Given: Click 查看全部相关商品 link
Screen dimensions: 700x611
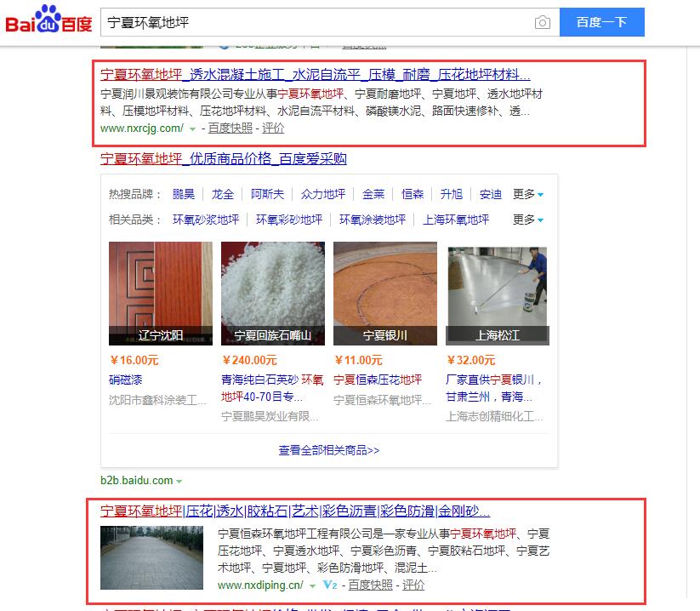Looking at the screenshot, I should tap(329, 450).
